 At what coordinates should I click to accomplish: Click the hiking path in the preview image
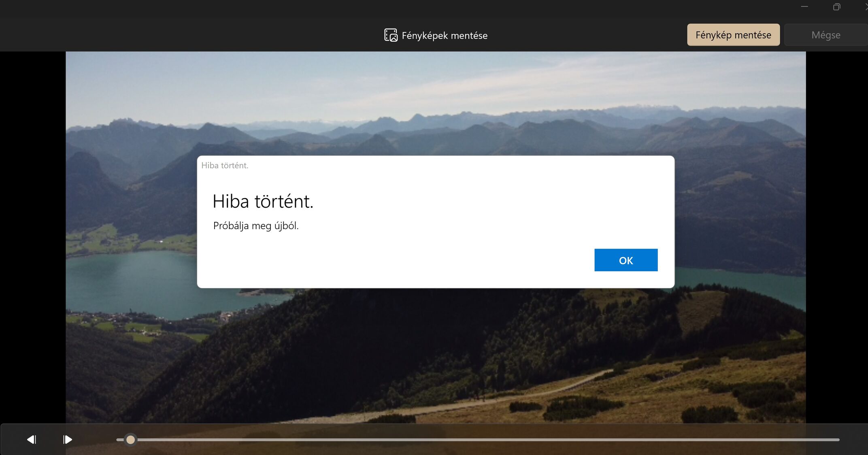(526, 395)
